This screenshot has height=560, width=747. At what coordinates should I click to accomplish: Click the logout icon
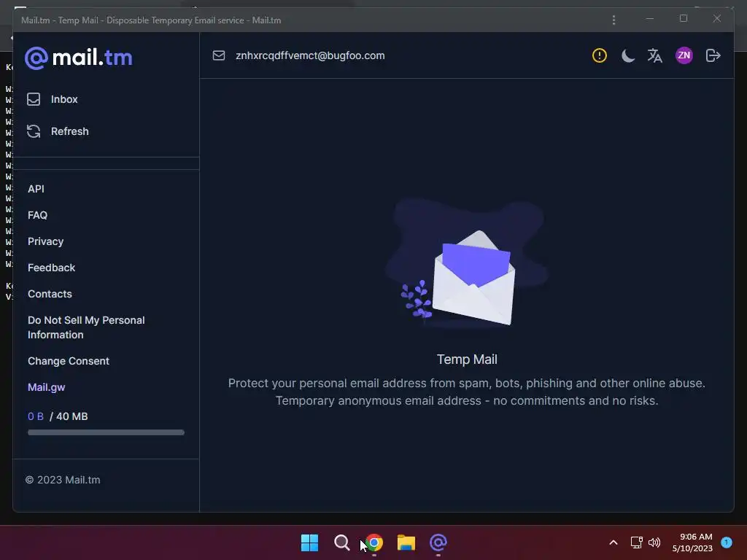tap(713, 55)
